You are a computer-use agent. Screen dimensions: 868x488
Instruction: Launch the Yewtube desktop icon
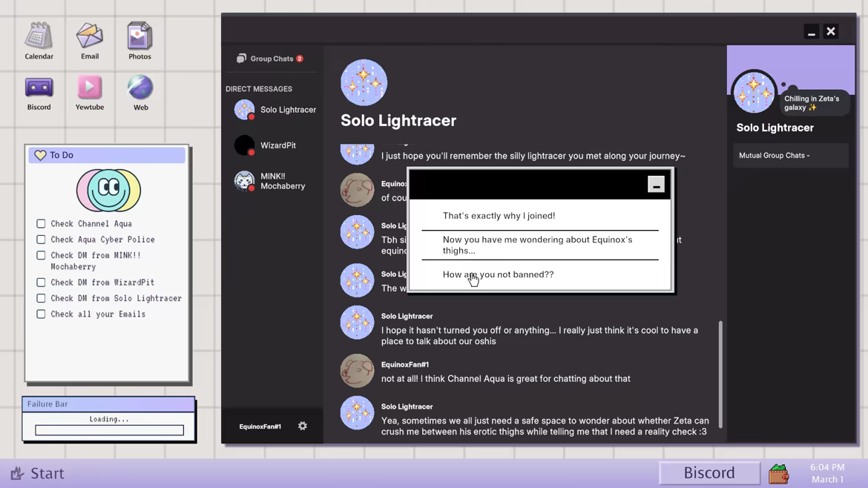(90, 93)
